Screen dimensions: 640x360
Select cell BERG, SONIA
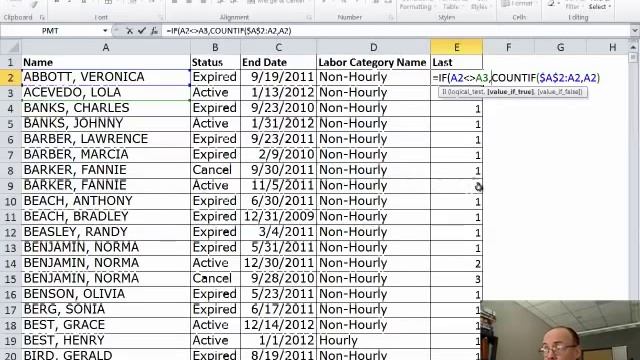tap(106, 310)
